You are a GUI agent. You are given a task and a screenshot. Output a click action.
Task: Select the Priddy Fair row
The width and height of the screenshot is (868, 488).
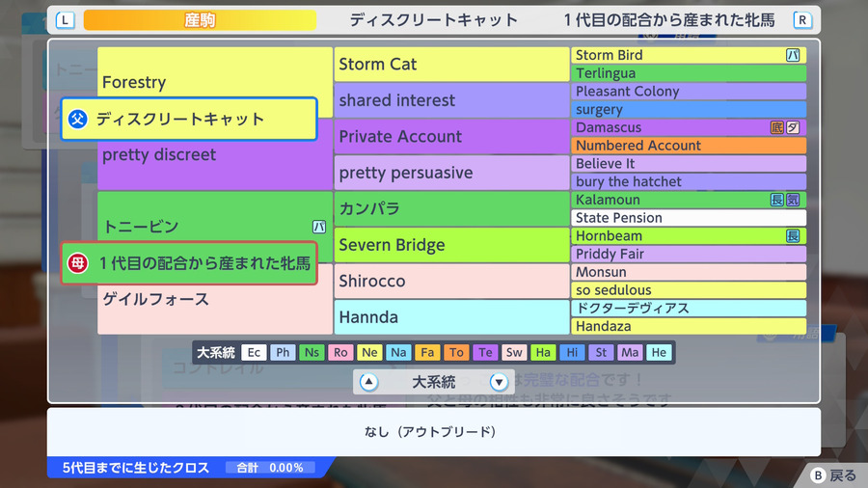pyautogui.click(x=689, y=254)
